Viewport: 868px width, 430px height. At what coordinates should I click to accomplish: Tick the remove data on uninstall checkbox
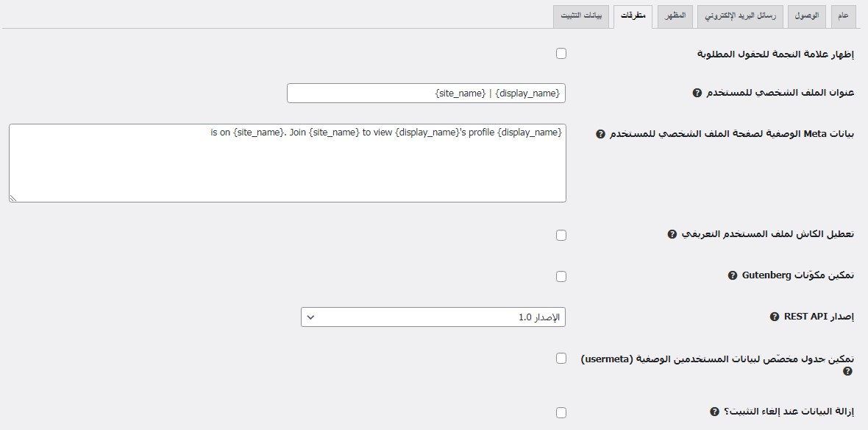click(561, 412)
